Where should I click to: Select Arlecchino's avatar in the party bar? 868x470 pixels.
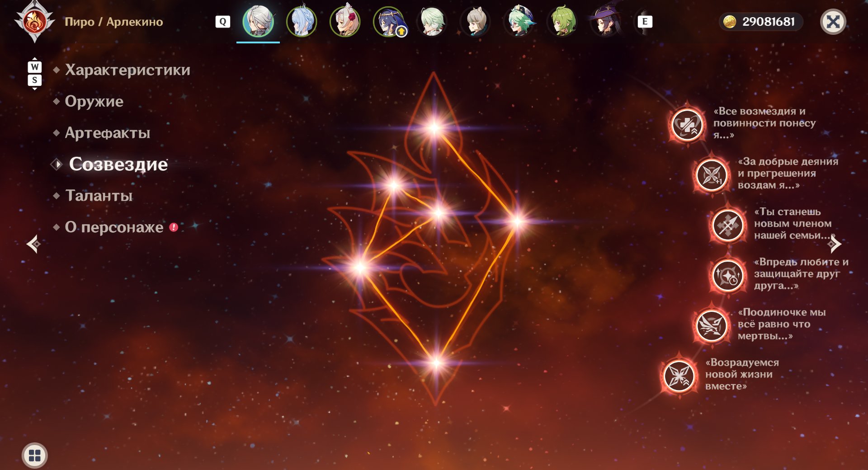258,21
